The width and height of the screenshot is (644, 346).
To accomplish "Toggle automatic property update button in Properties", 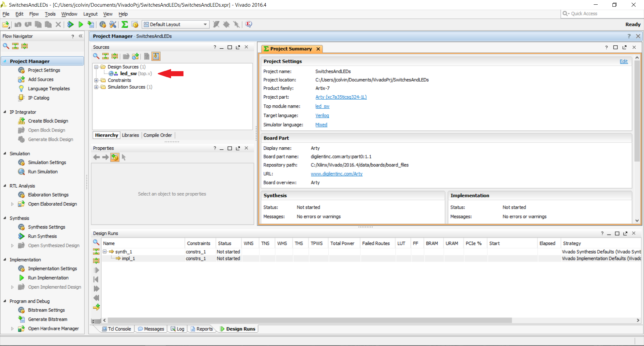I will (x=115, y=157).
